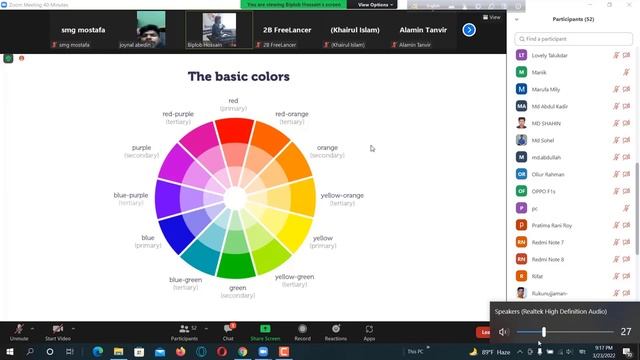Select participant Marufa Mily in the list
Viewport: 640px width, 360px height.
573,89
